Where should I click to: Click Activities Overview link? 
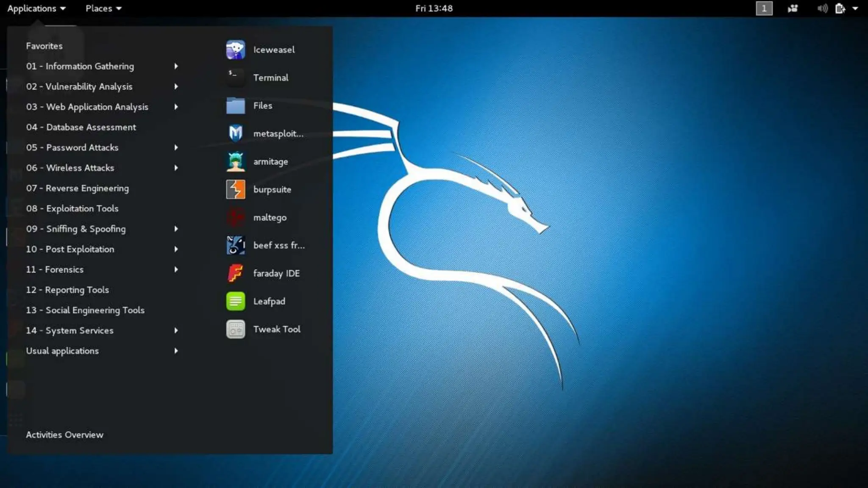click(x=64, y=435)
